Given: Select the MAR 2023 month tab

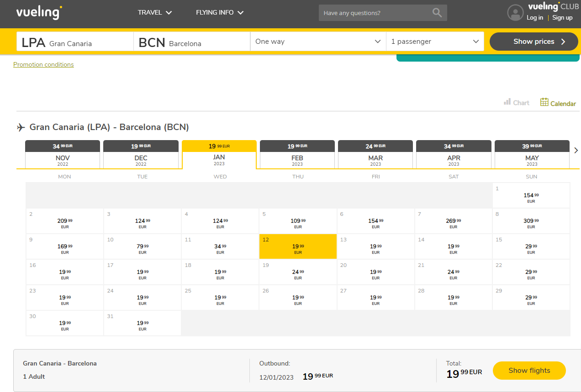Looking at the screenshot, I should coord(375,154).
